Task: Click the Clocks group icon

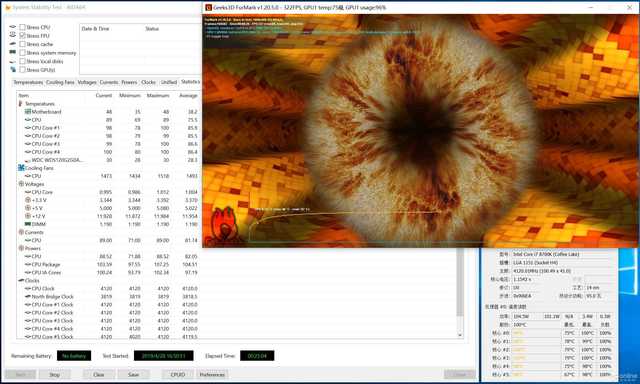Action: (x=21, y=280)
